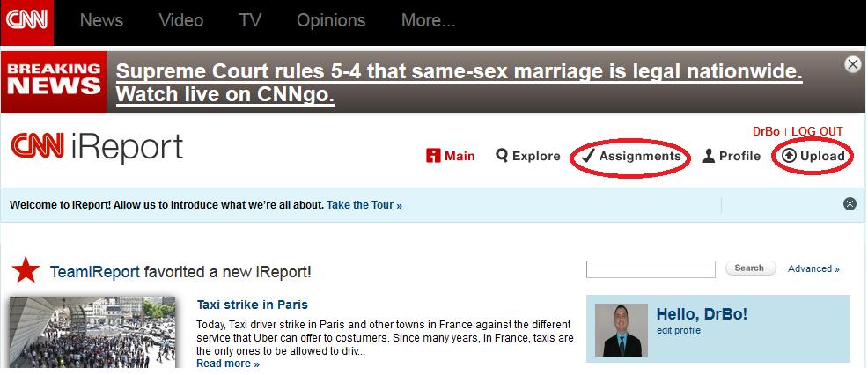Click the Search button
This screenshot has width=868, height=375.
(x=749, y=268)
